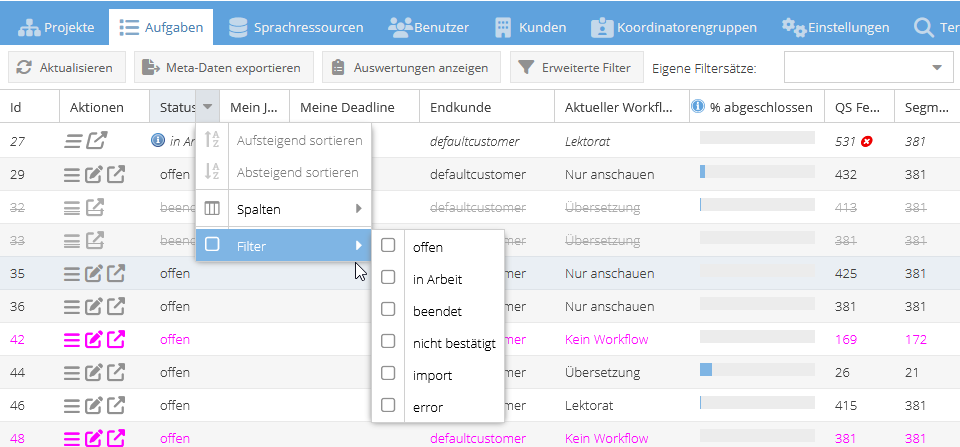Click the hamburger menu icon in row 29

[72, 175]
